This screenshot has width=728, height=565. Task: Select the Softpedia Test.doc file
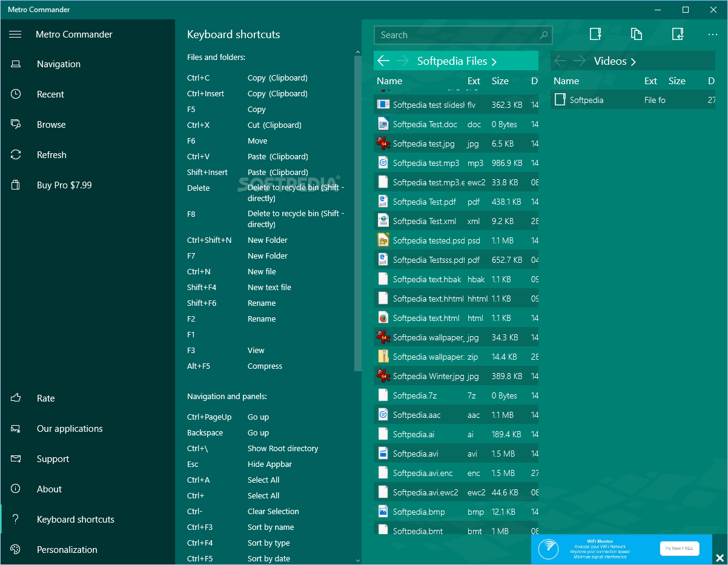(456, 124)
